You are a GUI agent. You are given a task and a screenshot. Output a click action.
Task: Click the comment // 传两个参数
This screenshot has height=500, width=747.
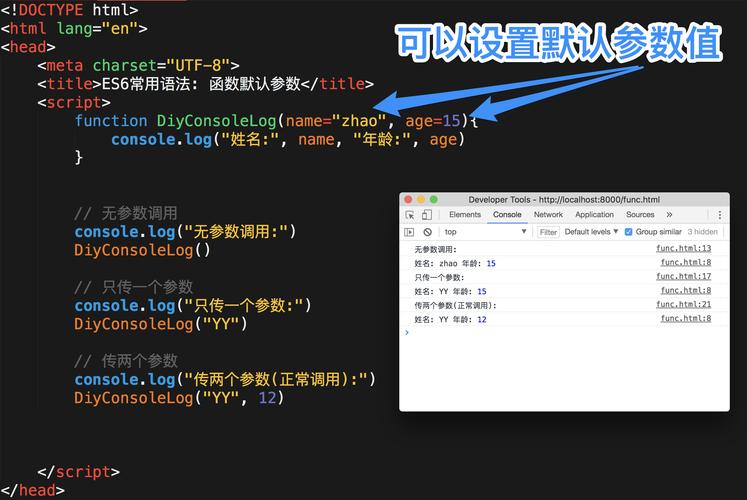pyautogui.click(x=126, y=360)
